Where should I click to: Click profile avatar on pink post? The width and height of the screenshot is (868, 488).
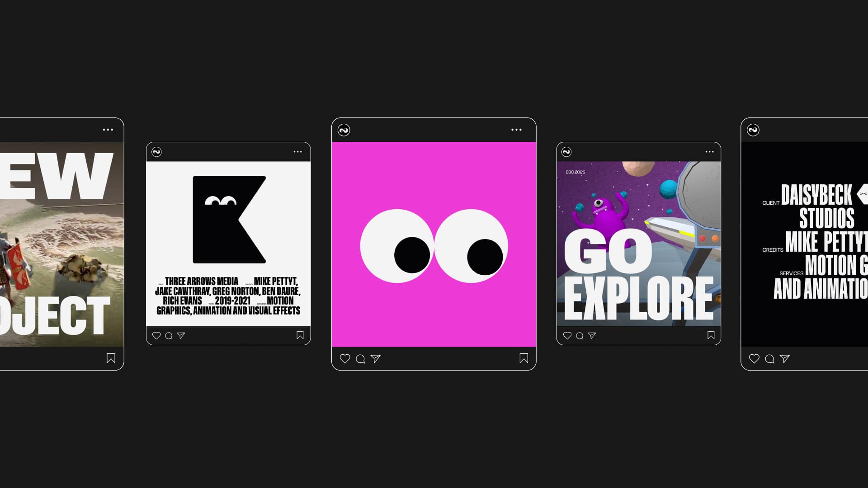click(x=344, y=130)
